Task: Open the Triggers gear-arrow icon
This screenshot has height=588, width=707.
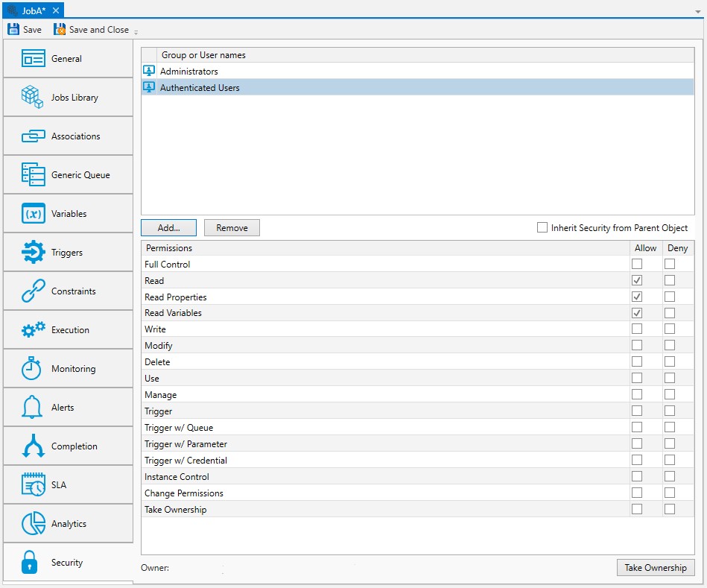Action: 33,252
